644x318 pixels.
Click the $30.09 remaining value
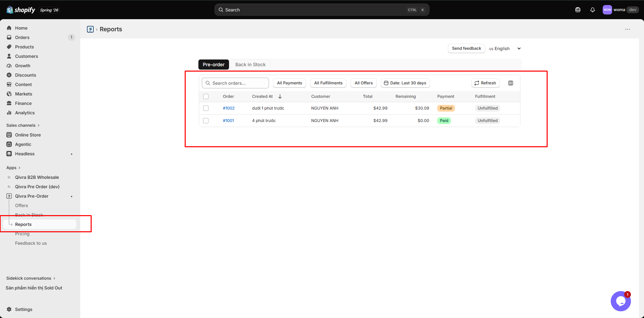[x=422, y=108]
